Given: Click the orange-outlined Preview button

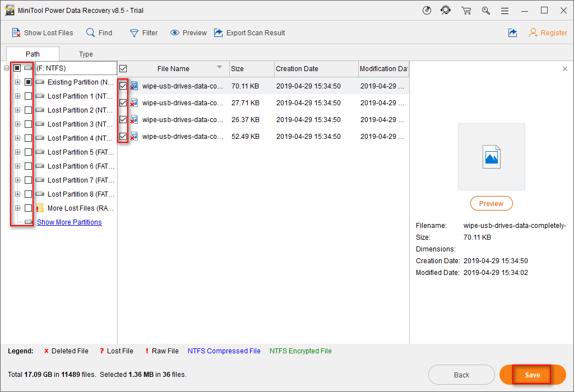Looking at the screenshot, I should 491,204.
